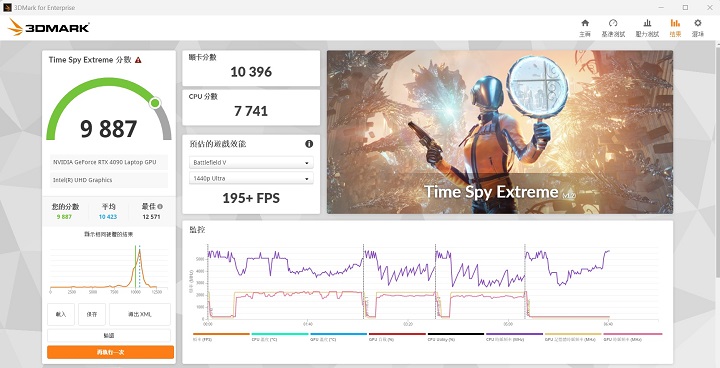This screenshot has height=368, width=720.
Task: Click the 3DMARK logo in the header
Action: tap(49, 28)
